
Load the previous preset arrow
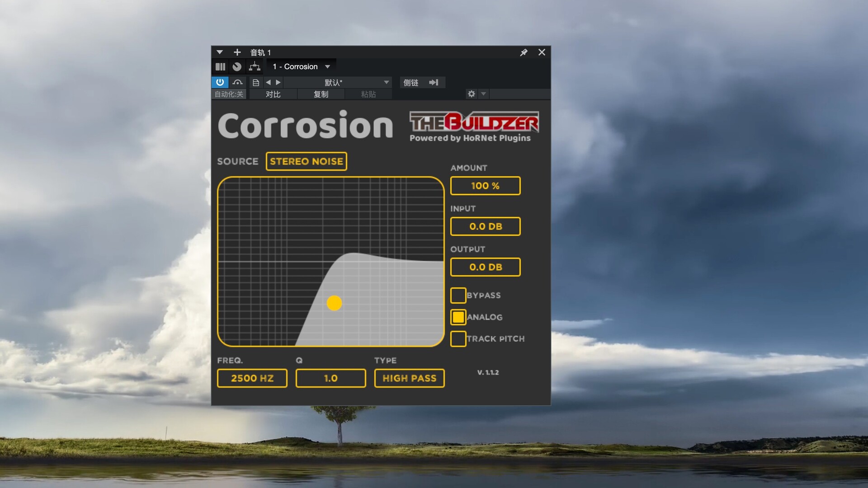[268, 82]
